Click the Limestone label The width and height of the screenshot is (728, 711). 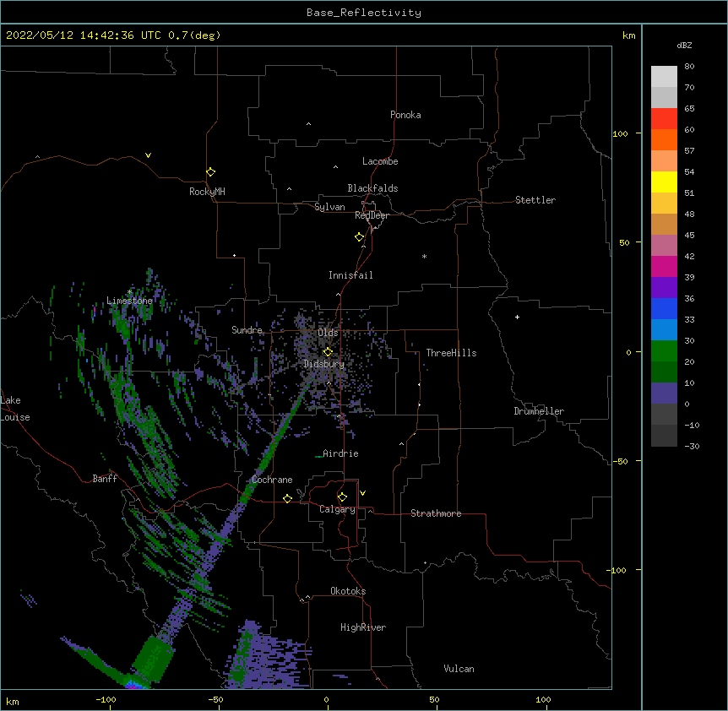(129, 301)
